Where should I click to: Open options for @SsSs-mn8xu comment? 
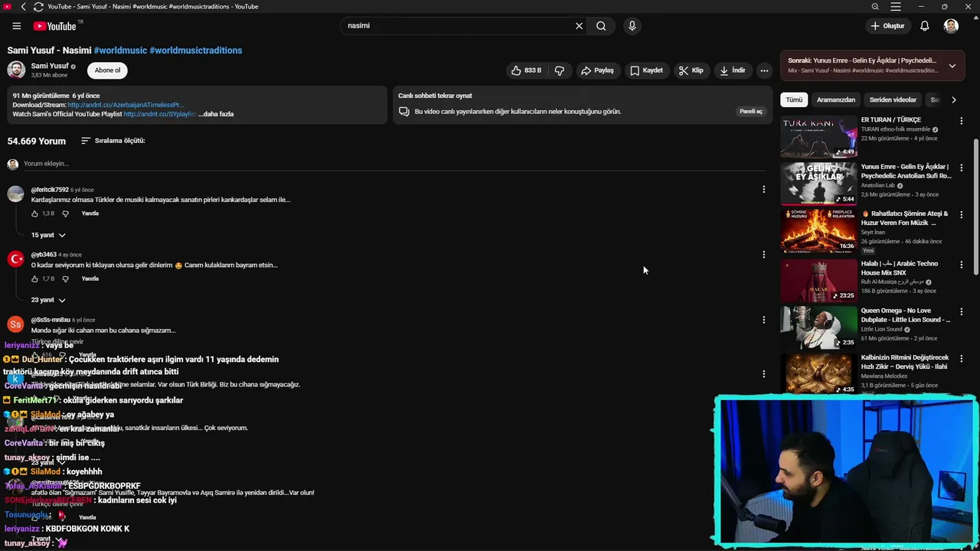point(763,320)
